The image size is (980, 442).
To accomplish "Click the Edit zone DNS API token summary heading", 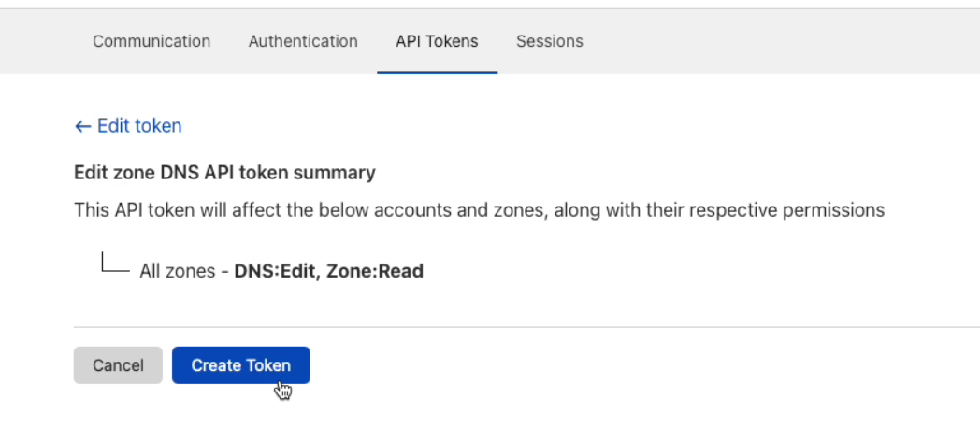I will tap(225, 173).
